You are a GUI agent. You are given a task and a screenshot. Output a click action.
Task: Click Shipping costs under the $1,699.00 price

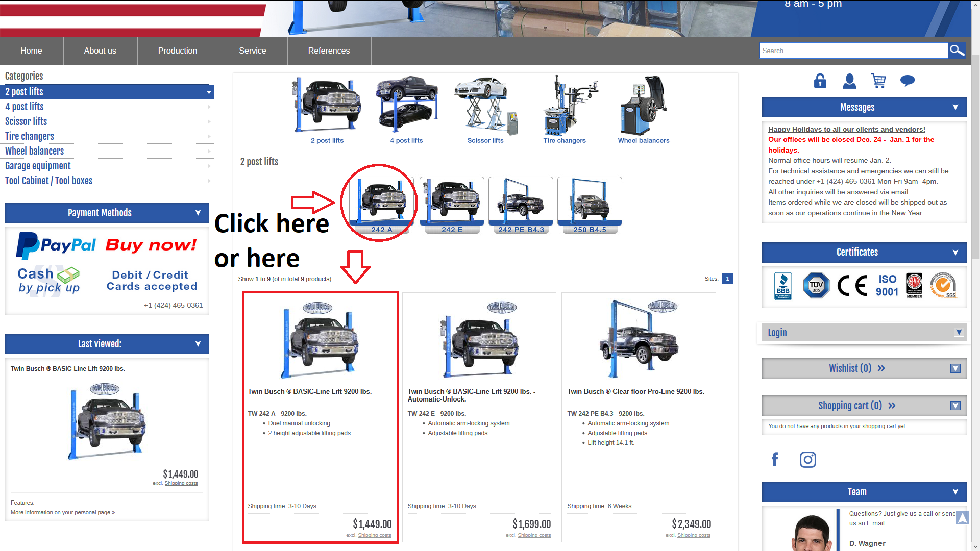534,535
